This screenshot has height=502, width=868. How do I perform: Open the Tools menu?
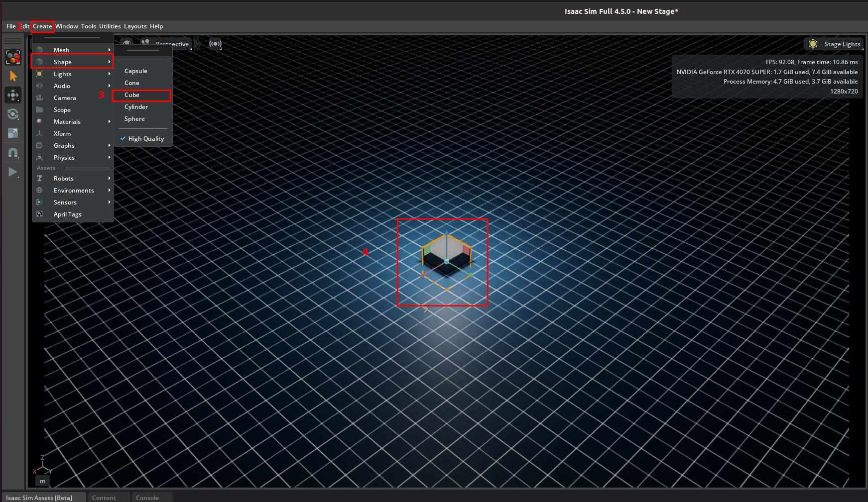89,26
